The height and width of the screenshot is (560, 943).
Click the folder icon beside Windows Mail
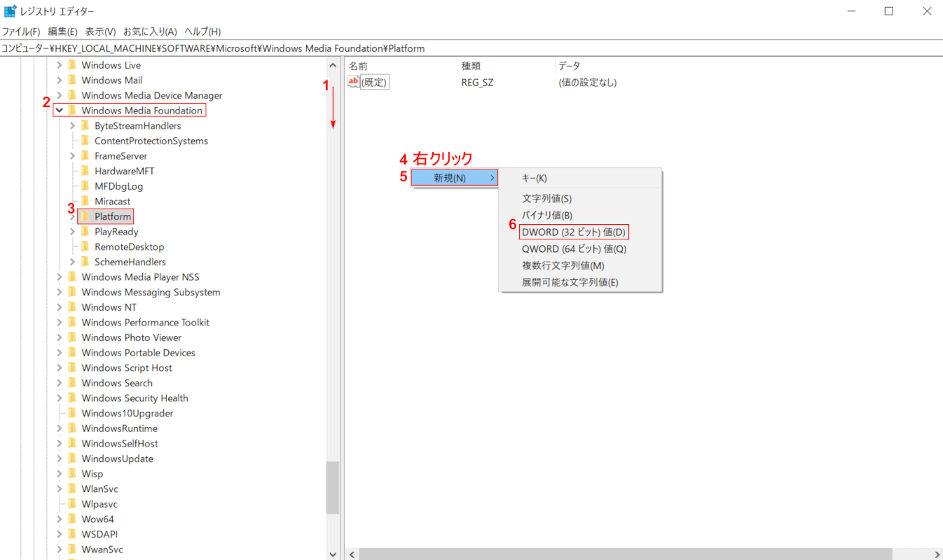72,80
